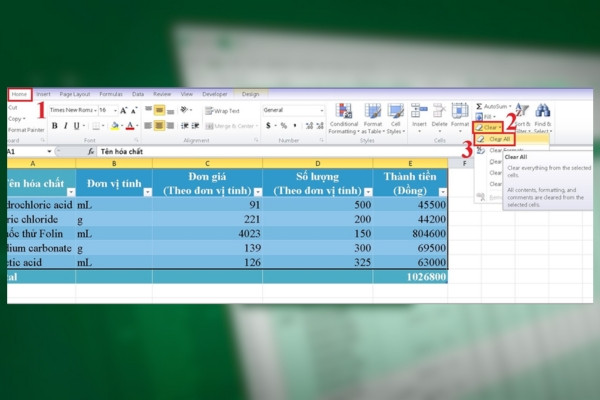Viewport: 600px width, 400px height.
Task: Toggle Bold formatting
Action: pos(55,126)
